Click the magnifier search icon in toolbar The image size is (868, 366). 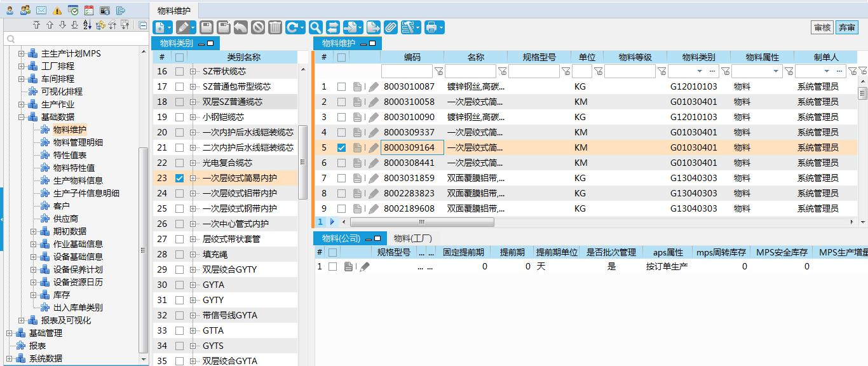(315, 27)
